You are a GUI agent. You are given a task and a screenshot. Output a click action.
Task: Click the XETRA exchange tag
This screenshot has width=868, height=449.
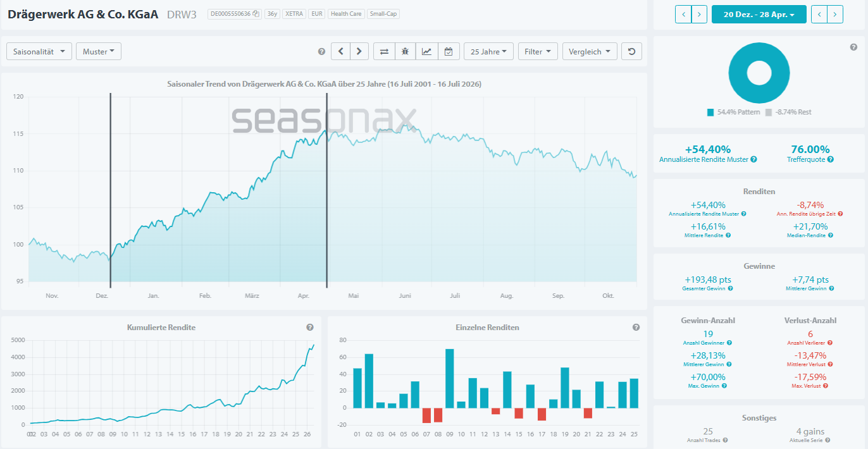(x=294, y=14)
